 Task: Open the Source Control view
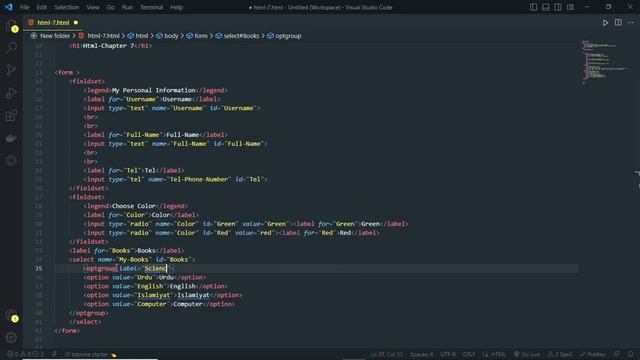11,70
